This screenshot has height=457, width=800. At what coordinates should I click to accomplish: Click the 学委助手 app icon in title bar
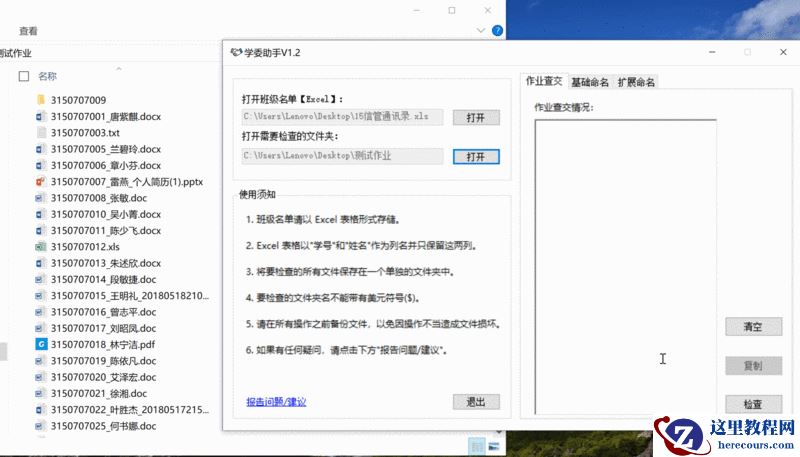pos(236,53)
